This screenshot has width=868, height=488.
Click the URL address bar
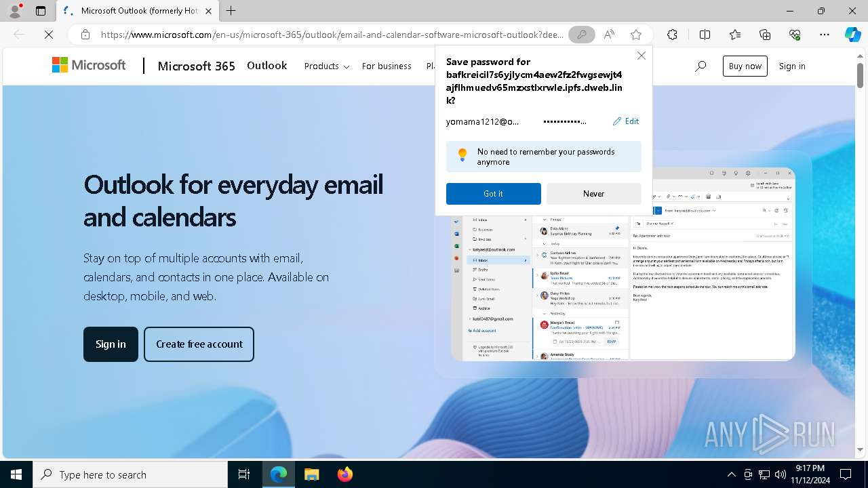[x=332, y=35]
